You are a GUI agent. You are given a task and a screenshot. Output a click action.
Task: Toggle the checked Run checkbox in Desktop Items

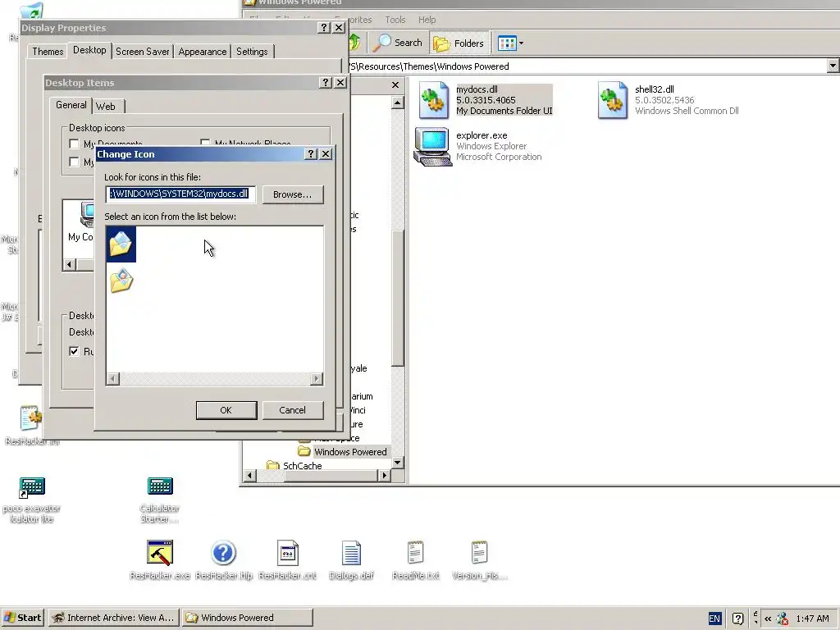(74, 351)
